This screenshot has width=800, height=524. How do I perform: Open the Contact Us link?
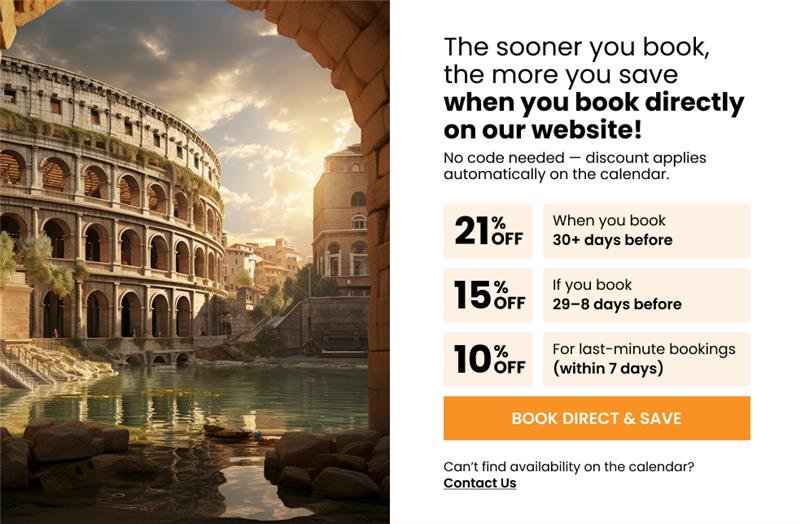click(x=480, y=483)
